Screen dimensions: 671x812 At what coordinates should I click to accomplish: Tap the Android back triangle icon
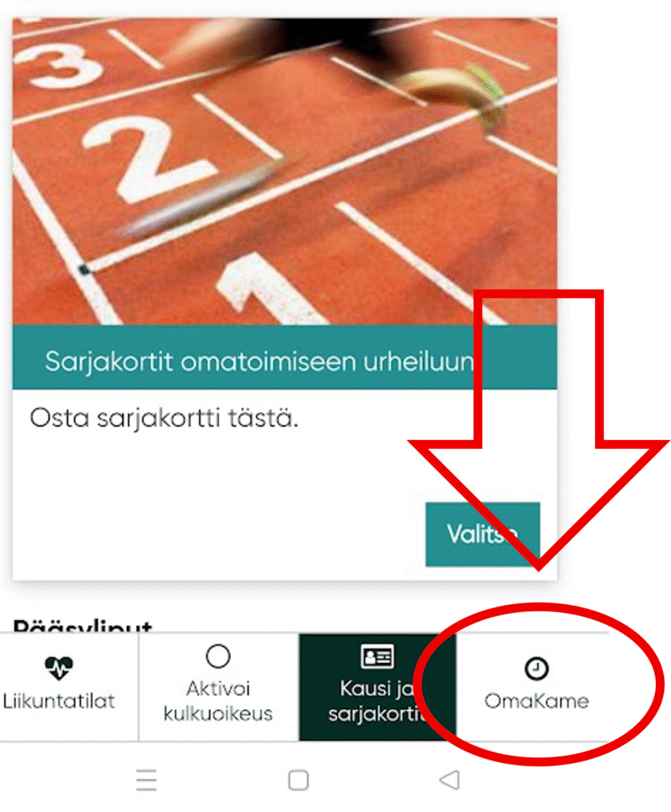(449, 780)
